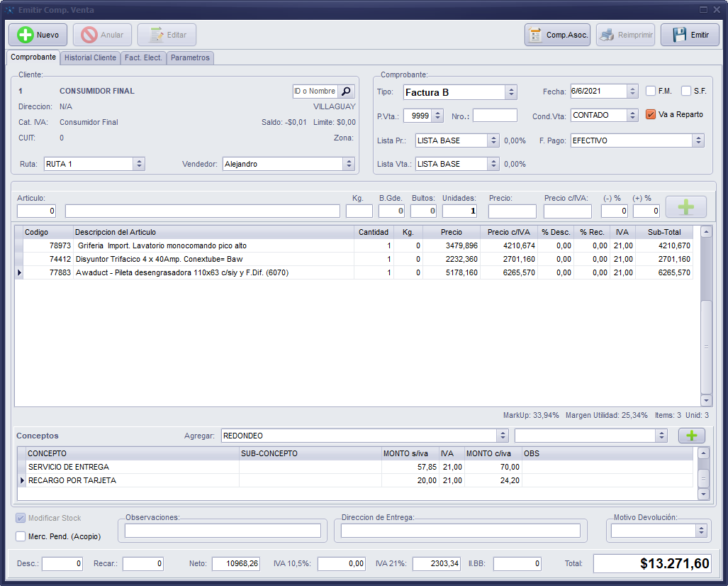Viewport: 728px width, 586px height.
Task: Open the Parametros tab
Action: pos(190,57)
